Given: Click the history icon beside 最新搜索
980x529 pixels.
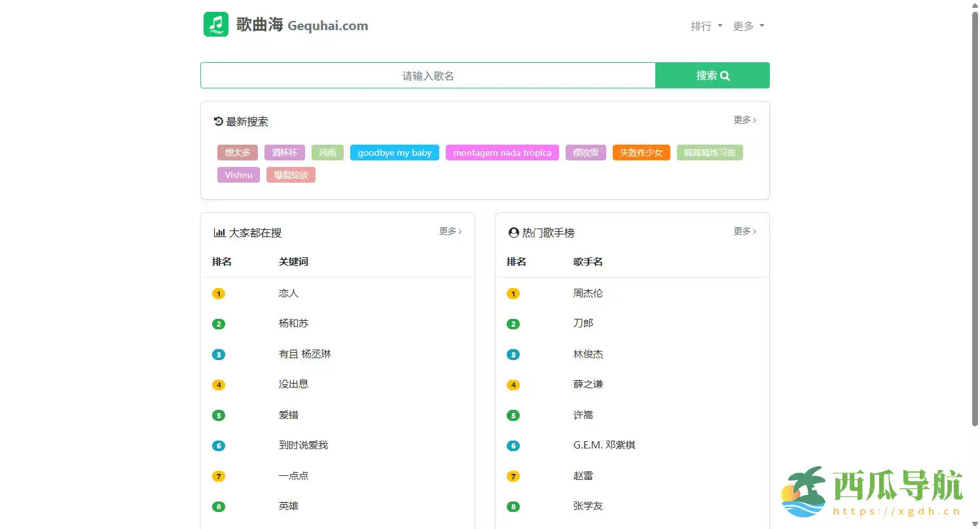Looking at the screenshot, I should pyautogui.click(x=219, y=121).
